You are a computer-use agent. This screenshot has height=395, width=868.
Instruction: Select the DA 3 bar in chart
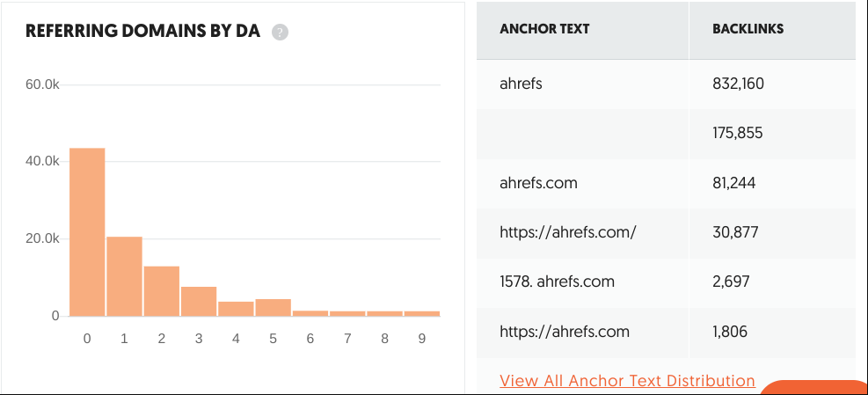pyautogui.click(x=198, y=302)
